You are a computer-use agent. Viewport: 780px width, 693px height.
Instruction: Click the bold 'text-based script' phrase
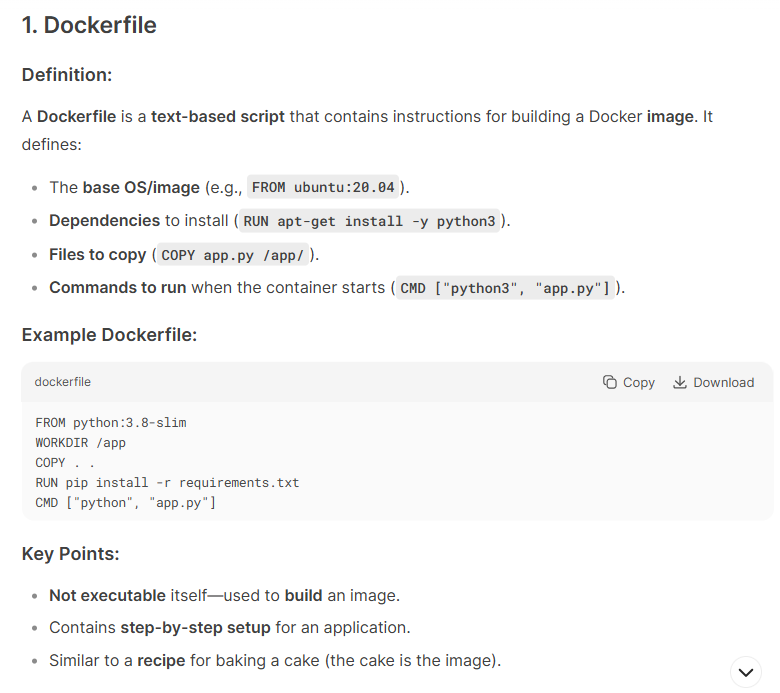click(218, 116)
